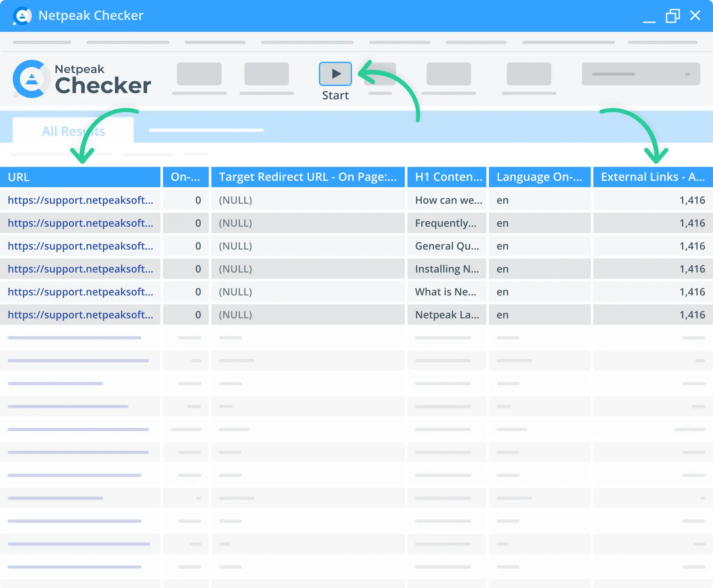This screenshot has width=713, height=588.
Task: Open URL in the 'Frequently...' row
Action: coord(81,223)
